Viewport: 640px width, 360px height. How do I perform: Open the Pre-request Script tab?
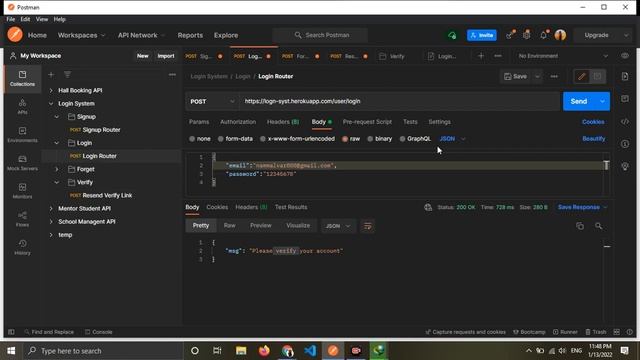coord(367,122)
